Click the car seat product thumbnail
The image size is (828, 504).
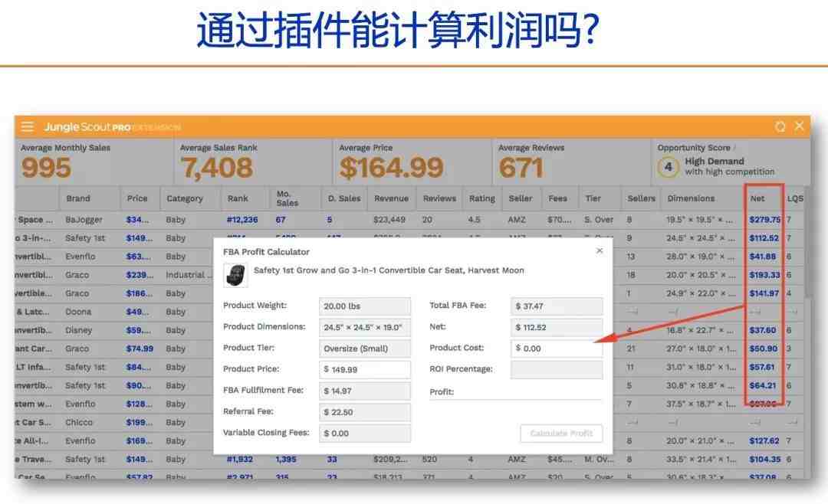pyautogui.click(x=235, y=275)
